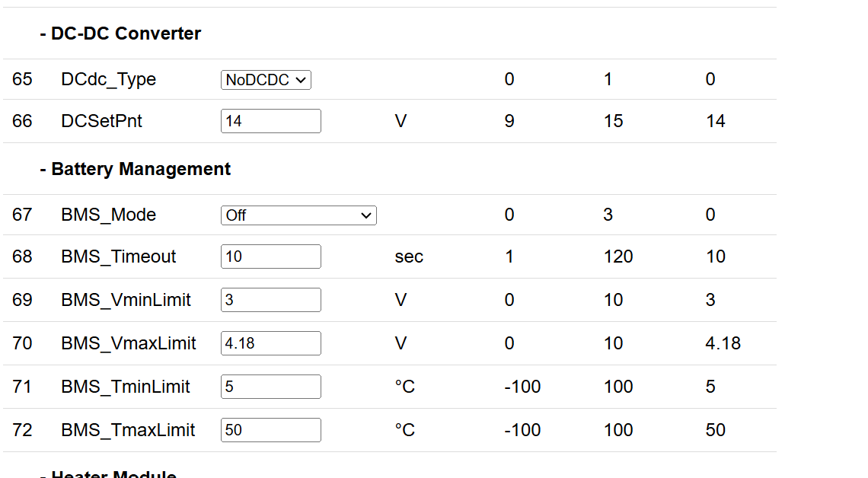Click the BMS_Timeout parameter name
Screen dimensions: 868x478
[x=118, y=257]
